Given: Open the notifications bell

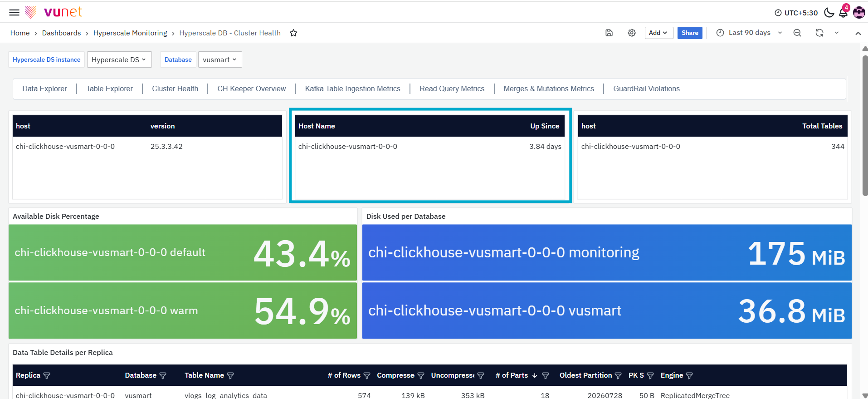Looking at the screenshot, I should pos(844,12).
